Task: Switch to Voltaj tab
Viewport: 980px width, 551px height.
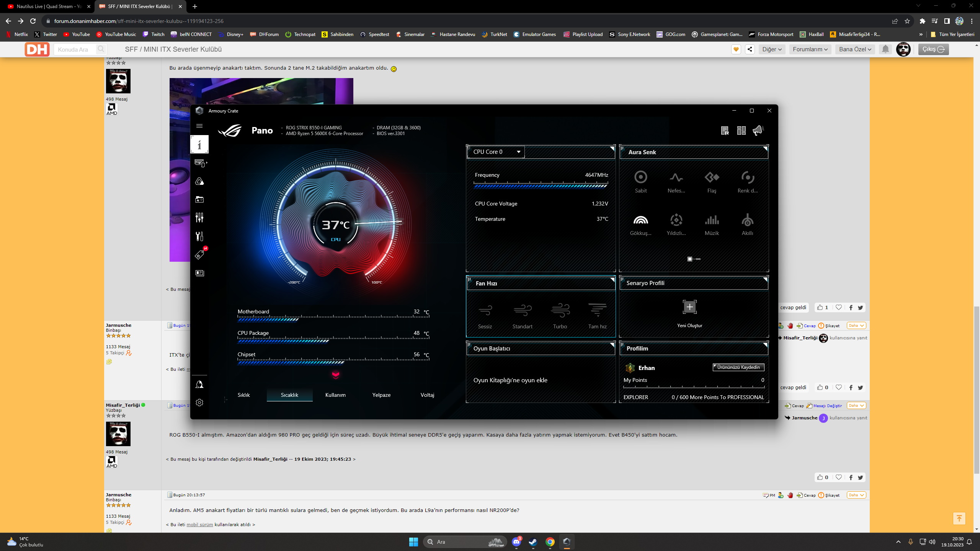Action: pyautogui.click(x=427, y=395)
